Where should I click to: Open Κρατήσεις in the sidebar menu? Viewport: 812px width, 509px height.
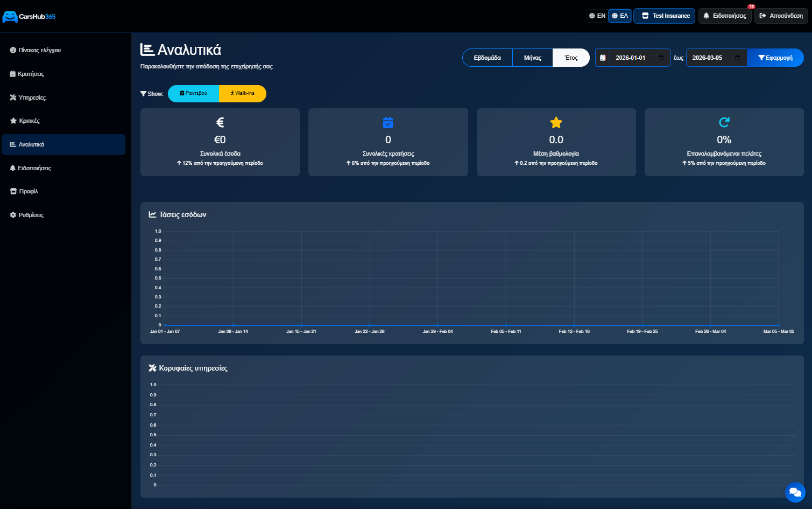click(x=31, y=74)
